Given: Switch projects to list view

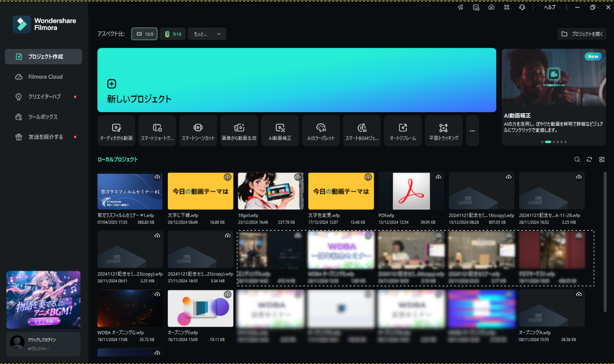Looking at the screenshot, I should tap(602, 160).
